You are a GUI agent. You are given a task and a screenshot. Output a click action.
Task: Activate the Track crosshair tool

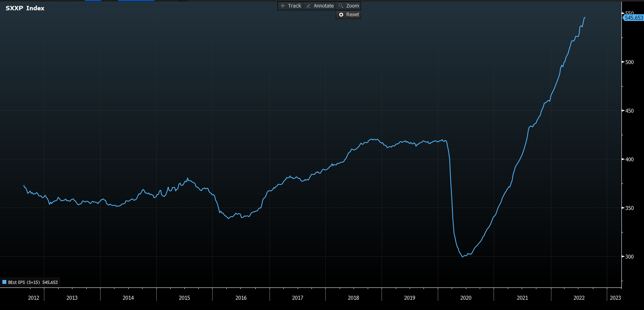click(x=291, y=6)
